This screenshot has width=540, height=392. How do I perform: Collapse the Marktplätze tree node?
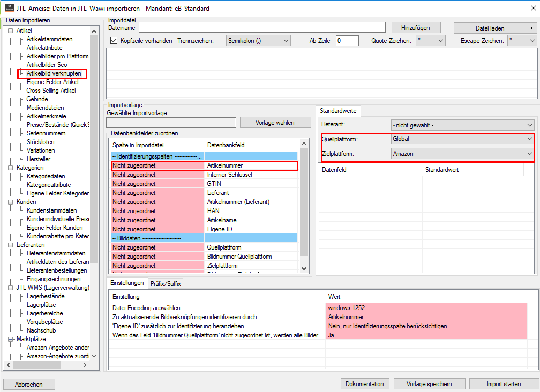point(11,340)
